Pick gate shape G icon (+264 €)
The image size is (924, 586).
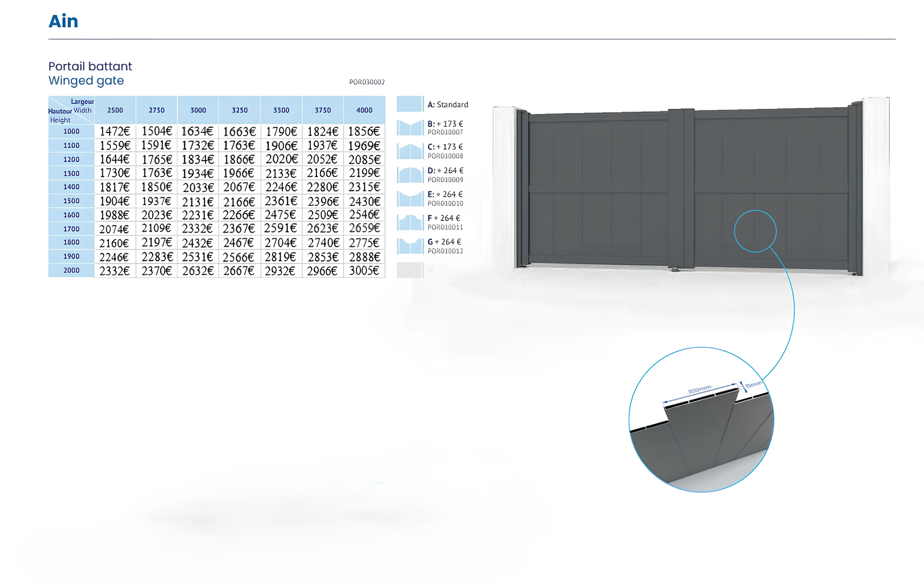coord(410,246)
